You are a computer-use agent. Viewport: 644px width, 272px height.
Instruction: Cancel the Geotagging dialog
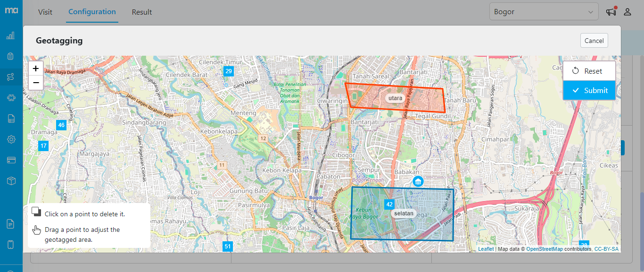tap(594, 41)
